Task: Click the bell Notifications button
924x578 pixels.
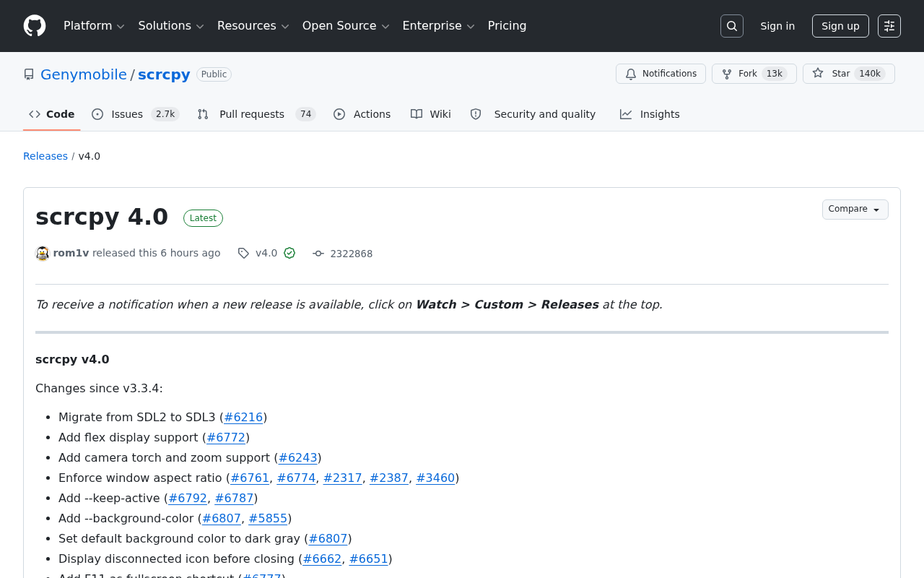Action: pos(661,74)
